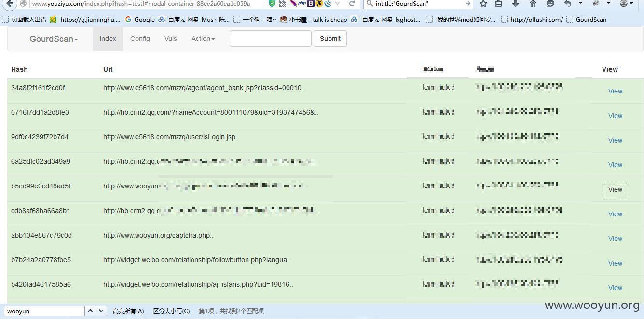Open the bookmarks list icon beside star
This screenshot has height=319, width=644.
498,3
